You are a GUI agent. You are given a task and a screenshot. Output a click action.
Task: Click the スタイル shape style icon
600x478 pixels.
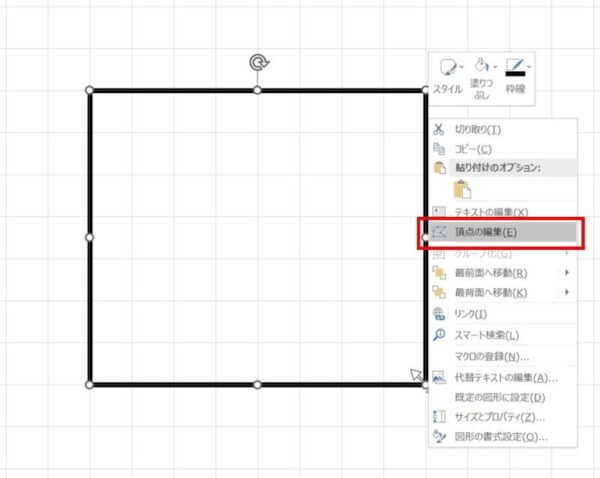pyautogui.click(x=446, y=67)
